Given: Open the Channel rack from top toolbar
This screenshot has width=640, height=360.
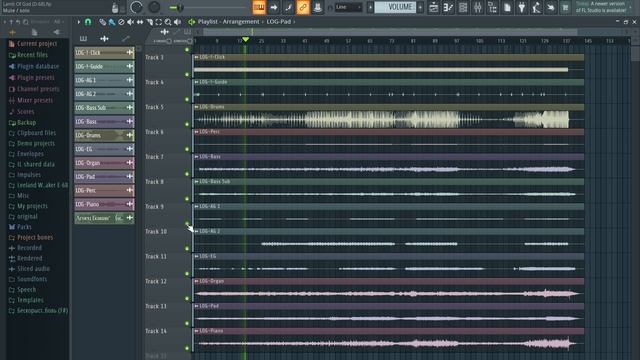Looking at the screenshot, I should pos(463,7).
